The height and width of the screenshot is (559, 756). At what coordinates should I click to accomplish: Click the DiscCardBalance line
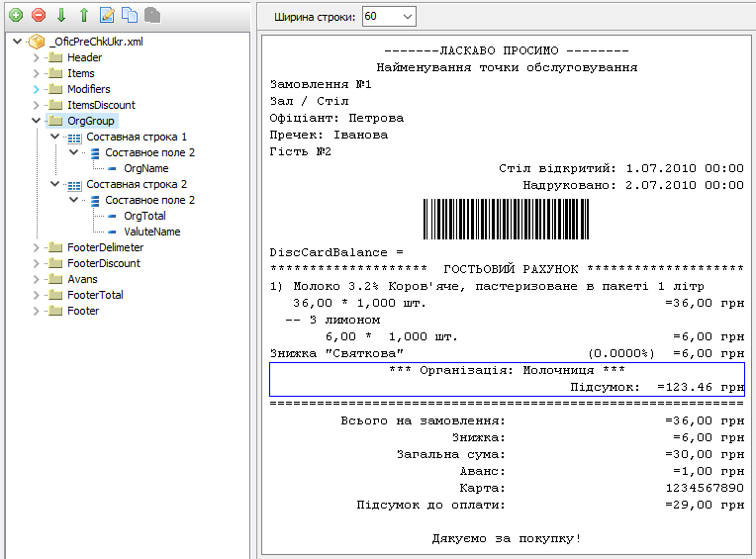336,252
